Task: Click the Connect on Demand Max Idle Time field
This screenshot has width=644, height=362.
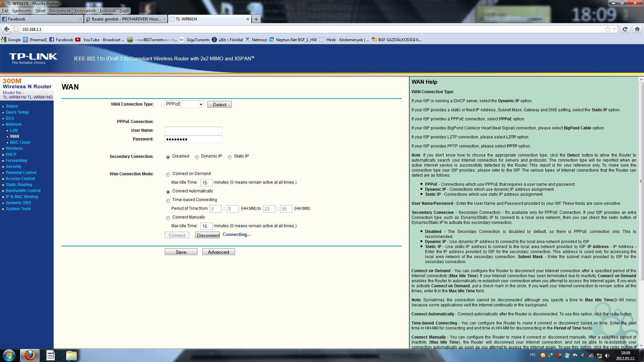Action: tap(206, 183)
